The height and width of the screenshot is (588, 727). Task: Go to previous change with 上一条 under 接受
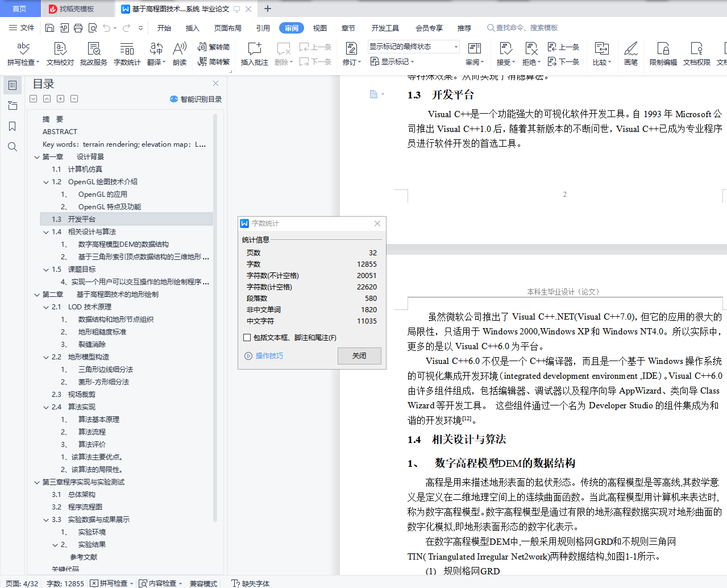(563, 47)
